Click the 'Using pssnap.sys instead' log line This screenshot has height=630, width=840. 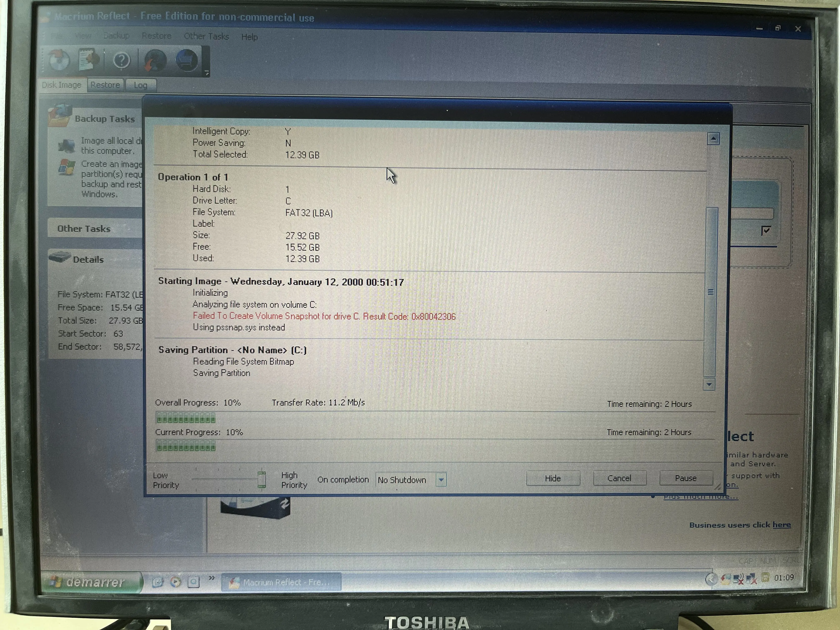(x=239, y=327)
